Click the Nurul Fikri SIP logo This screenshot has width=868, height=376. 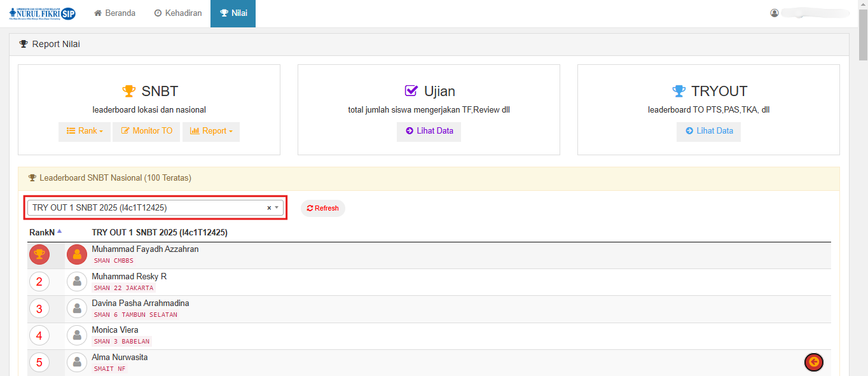coord(43,13)
